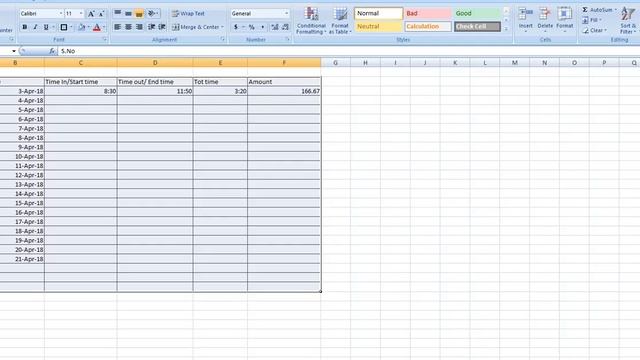Open the Calibri font name dropdown
The height and width of the screenshot is (360, 640).
click(61, 13)
